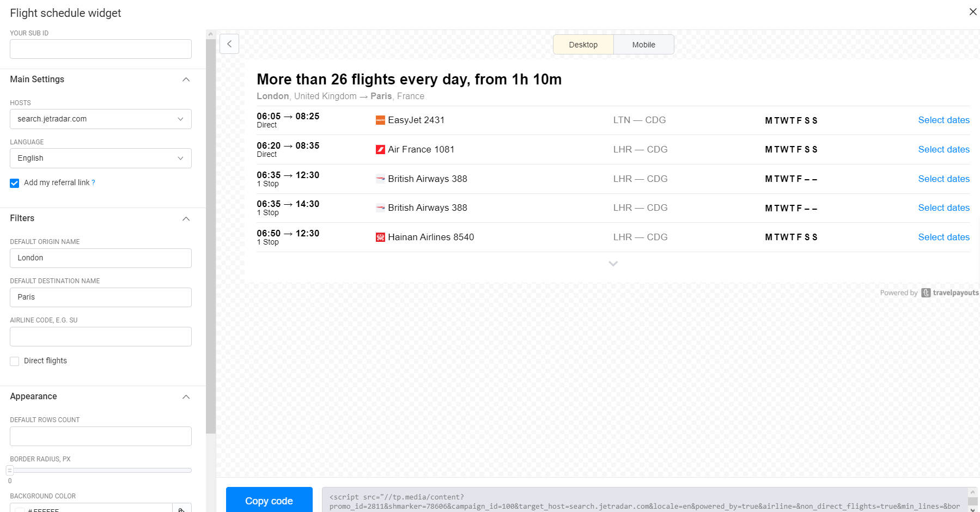Select dates for the 06:35–12:30 British Airways flight

[944, 179]
